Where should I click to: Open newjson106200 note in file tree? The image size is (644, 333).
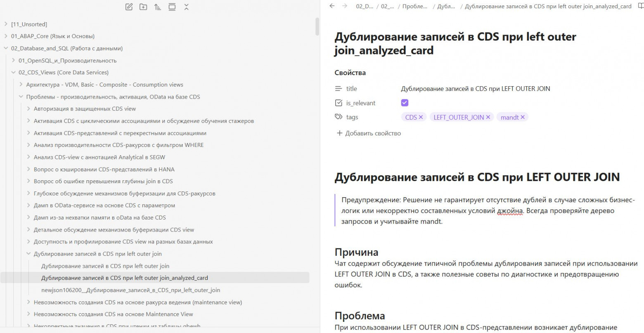130,290
